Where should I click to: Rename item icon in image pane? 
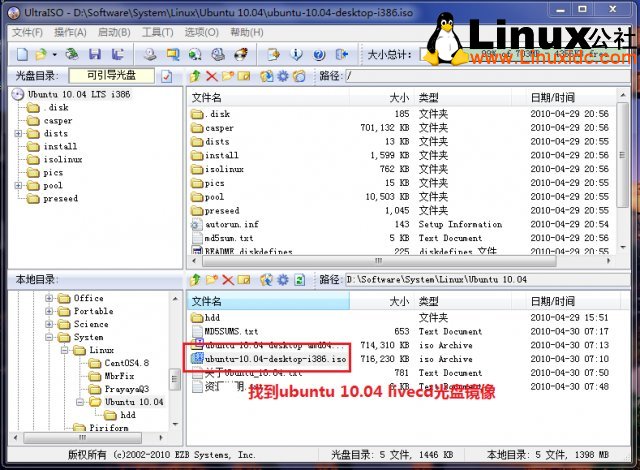pyautogui.click(x=244, y=76)
